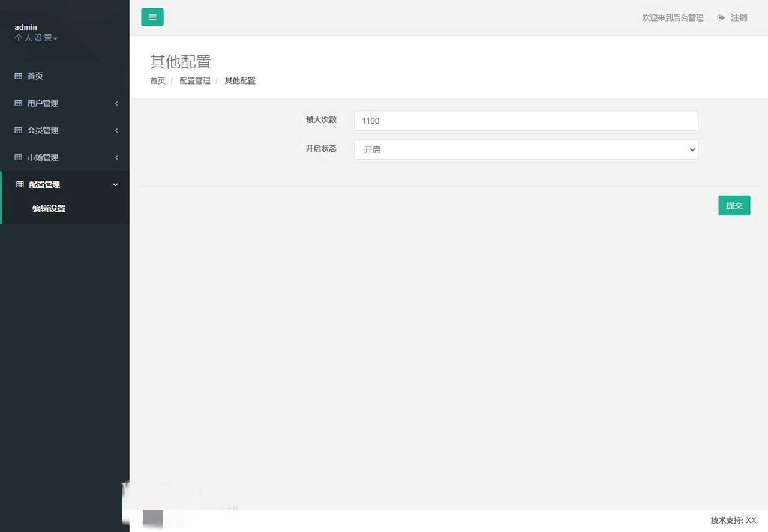
Task: Click the grid icon beside 首页
Action: pos(18,76)
